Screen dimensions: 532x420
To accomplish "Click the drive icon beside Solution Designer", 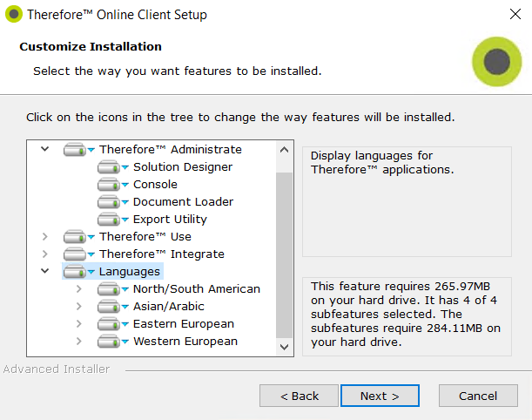I will click(109, 167).
